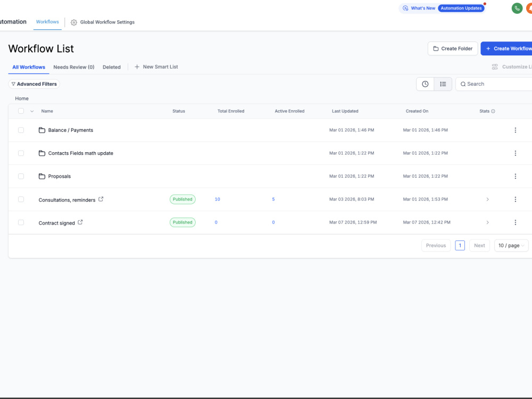The width and height of the screenshot is (532, 399).
Task: Open Balance / Payments folder name
Action: click(x=71, y=130)
